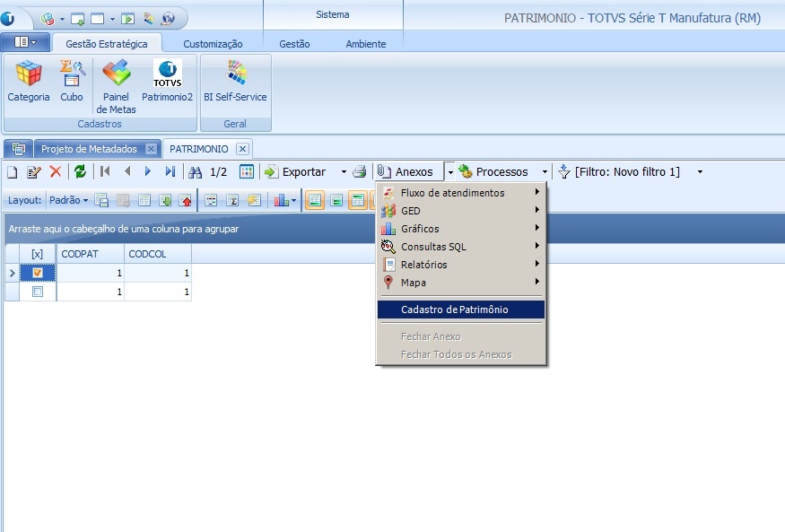The image size is (785, 532).
Task: Click the colored grid icon next to 1/2
Action: [x=247, y=171]
